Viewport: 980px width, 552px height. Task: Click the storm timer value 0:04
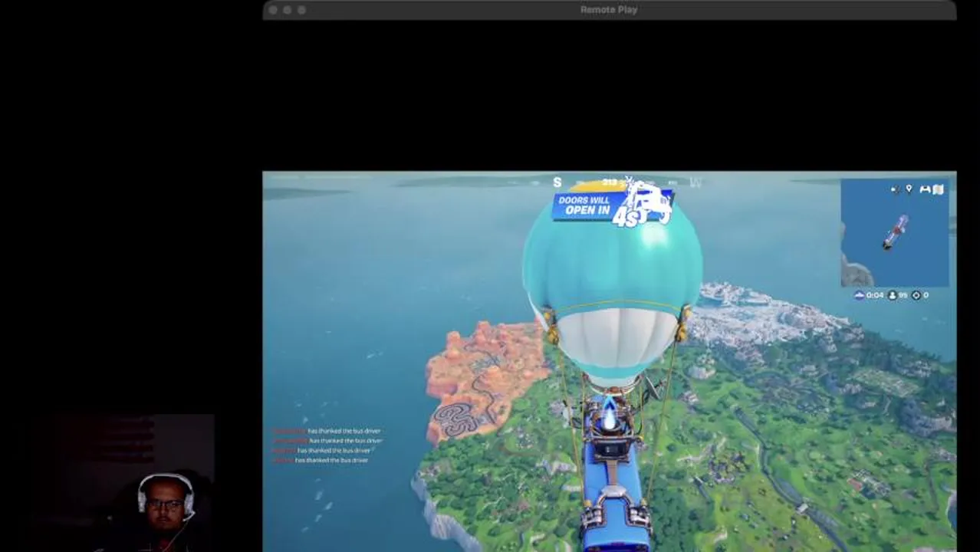[x=875, y=295]
